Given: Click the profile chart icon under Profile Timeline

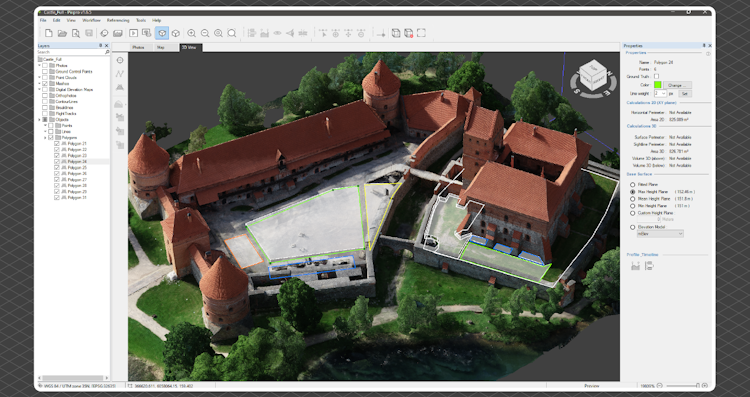Looking at the screenshot, I should pyautogui.click(x=635, y=266).
